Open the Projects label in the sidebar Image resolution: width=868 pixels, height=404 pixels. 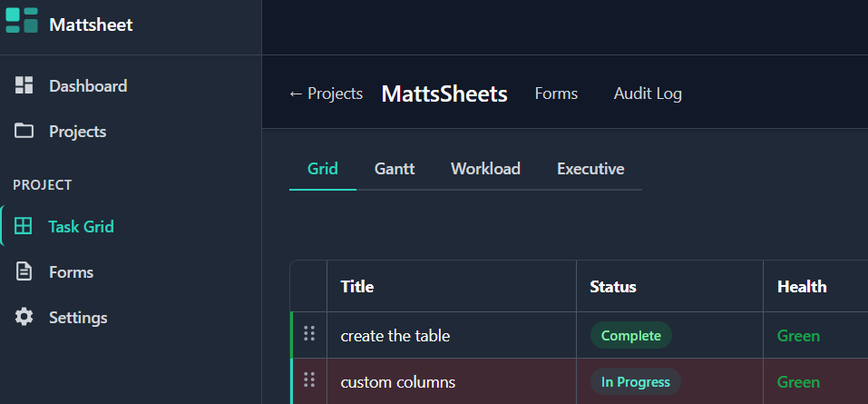pos(77,132)
